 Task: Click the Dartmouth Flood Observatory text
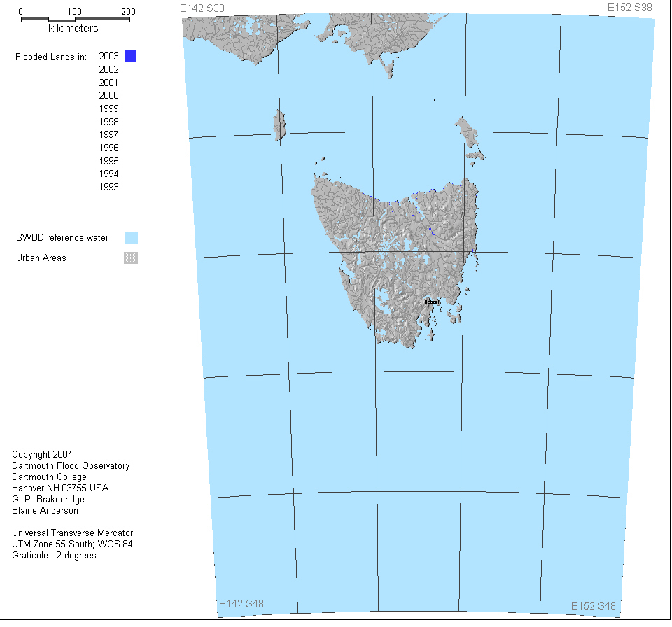click(71, 466)
